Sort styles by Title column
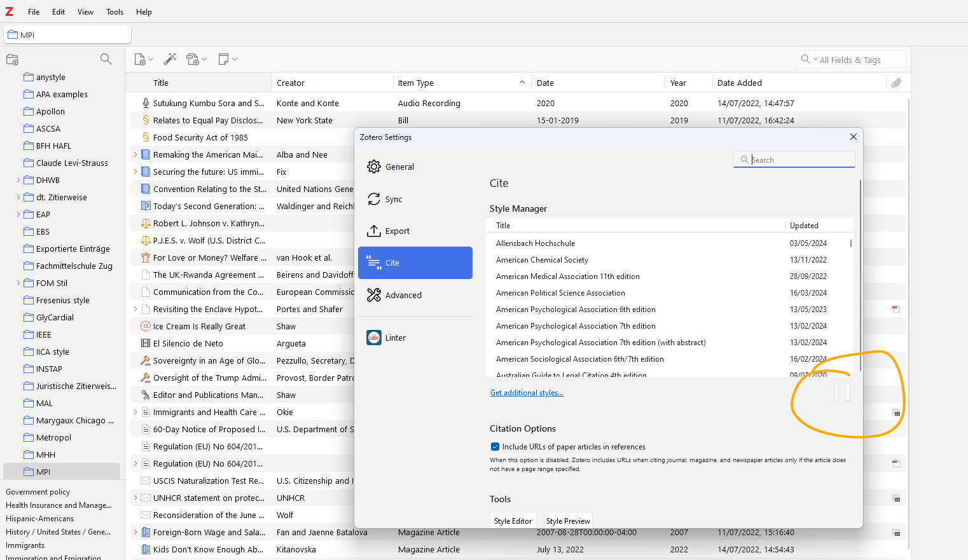This screenshot has width=968, height=560. [x=635, y=226]
